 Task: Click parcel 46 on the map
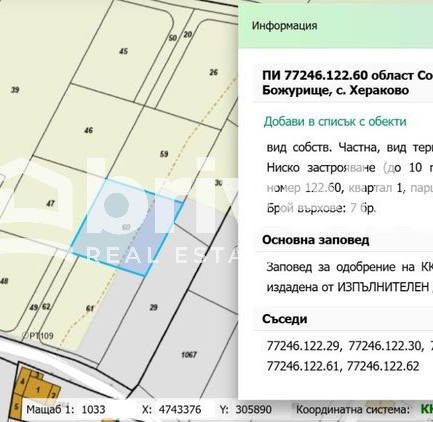[89, 130]
